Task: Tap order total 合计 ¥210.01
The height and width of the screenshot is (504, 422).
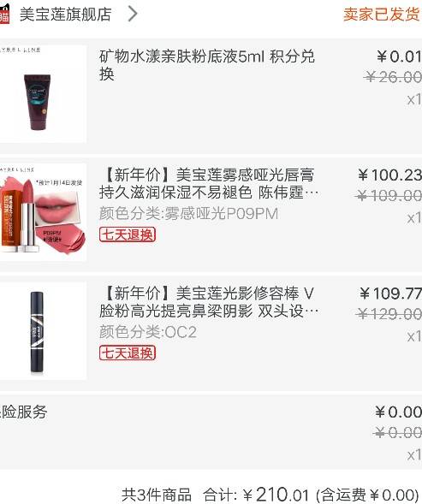Action: point(256,495)
